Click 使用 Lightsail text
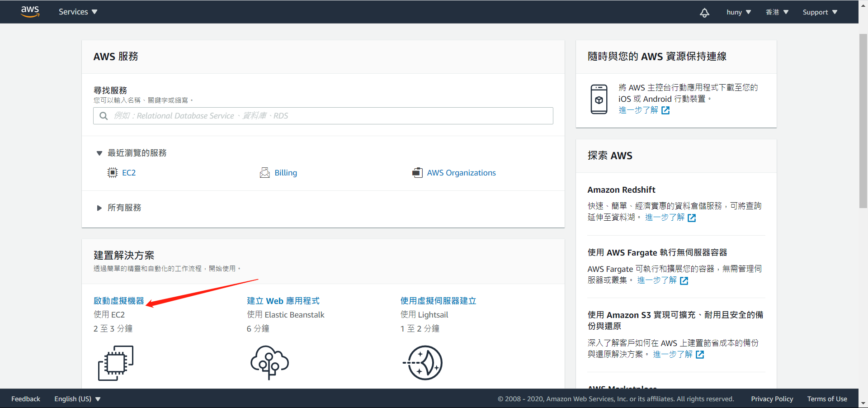Image resolution: width=868 pixels, height=408 pixels. [x=424, y=315]
